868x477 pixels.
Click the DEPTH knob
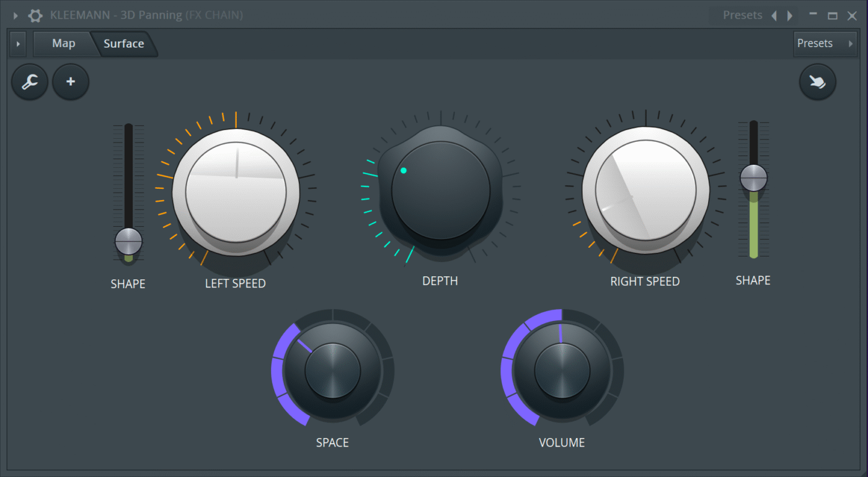[x=440, y=190]
